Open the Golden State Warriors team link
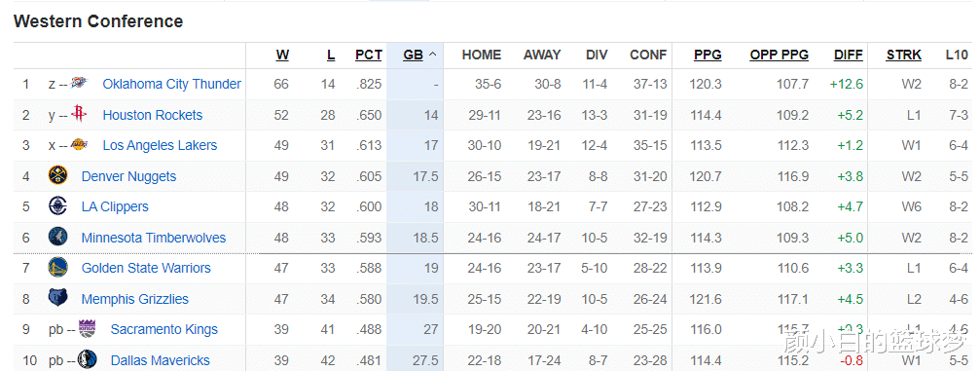This screenshot has width=980, height=371. click(146, 268)
